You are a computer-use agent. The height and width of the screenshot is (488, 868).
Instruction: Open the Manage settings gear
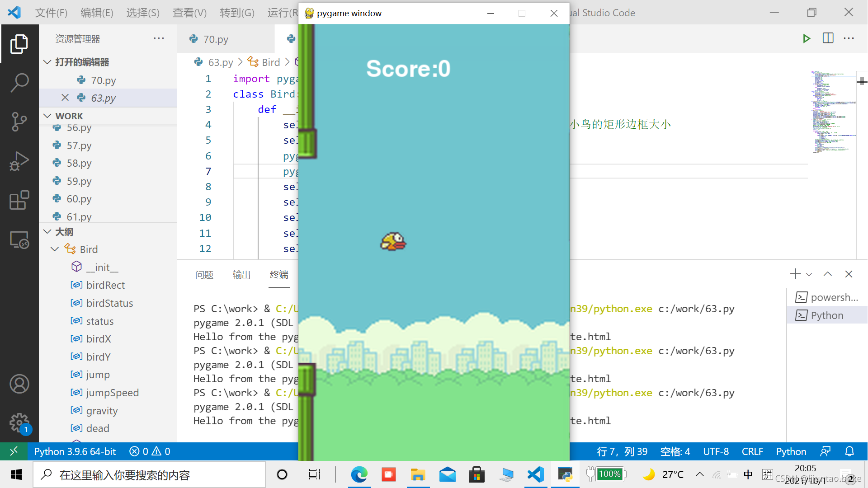pyautogui.click(x=19, y=423)
